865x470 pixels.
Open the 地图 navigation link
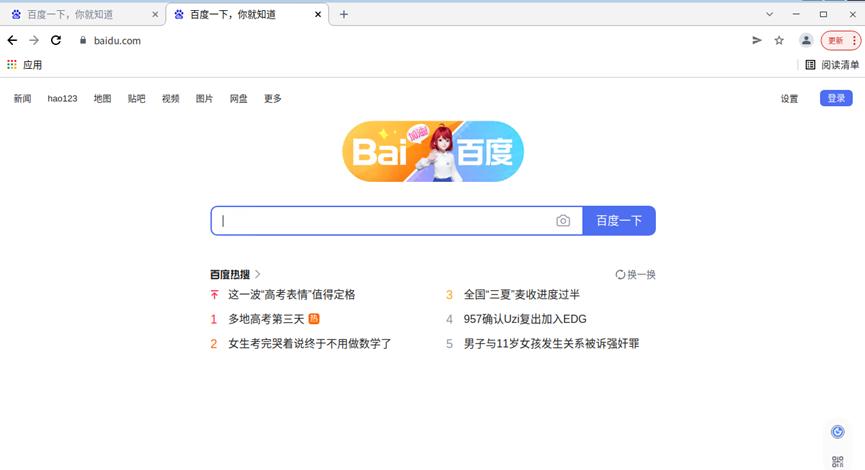[103, 98]
